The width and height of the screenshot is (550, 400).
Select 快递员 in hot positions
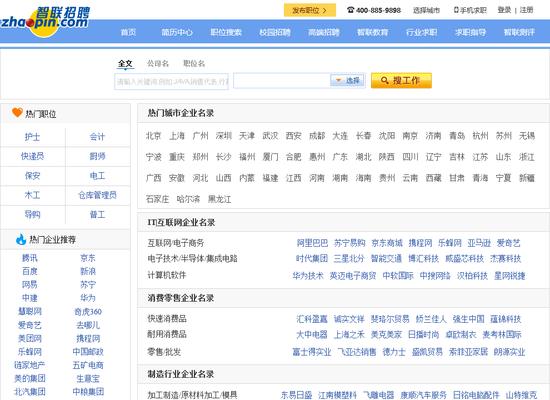(32, 156)
